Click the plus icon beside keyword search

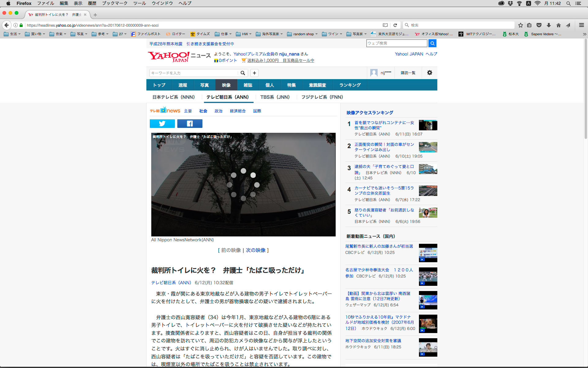tap(254, 73)
